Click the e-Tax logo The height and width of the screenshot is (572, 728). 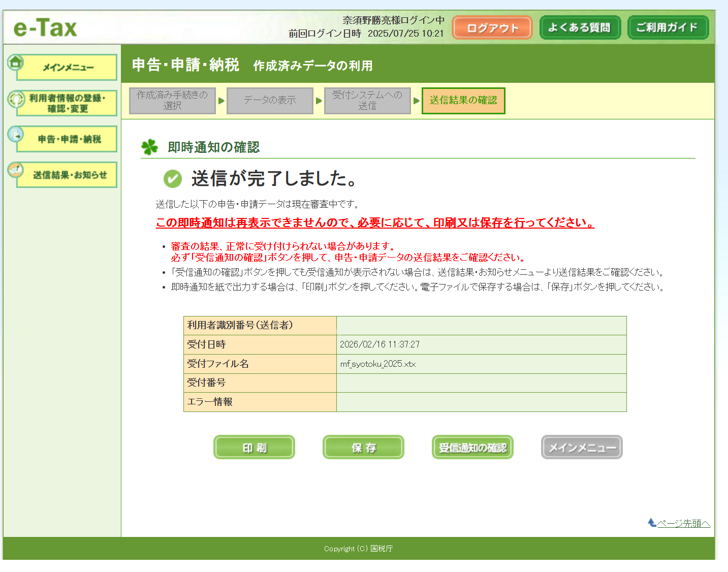(x=45, y=28)
